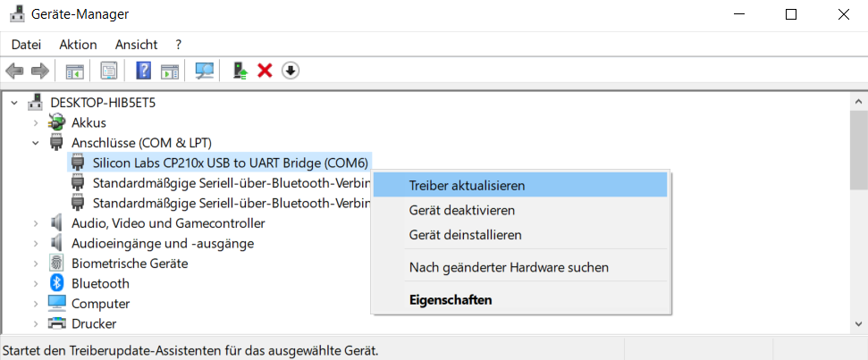Collapse the DESKTOP-HIB5ET5 root node

pyautogui.click(x=15, y=103)
